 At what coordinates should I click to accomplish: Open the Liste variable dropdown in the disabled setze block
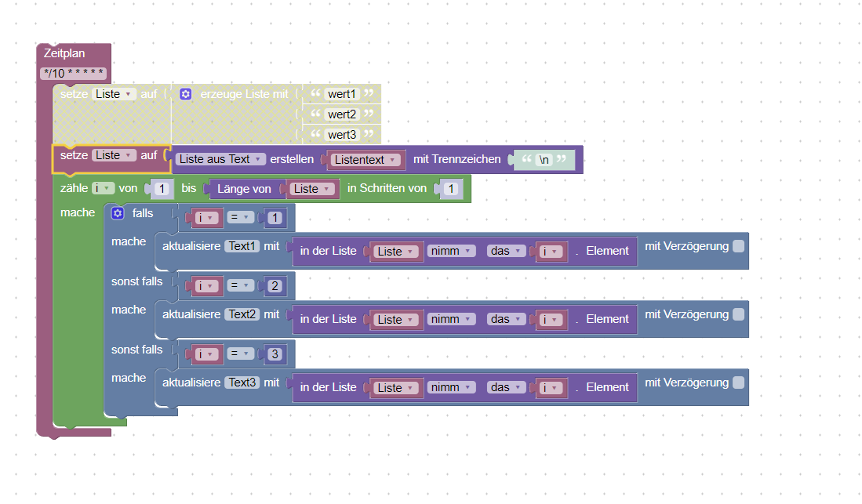coord(114,94)
